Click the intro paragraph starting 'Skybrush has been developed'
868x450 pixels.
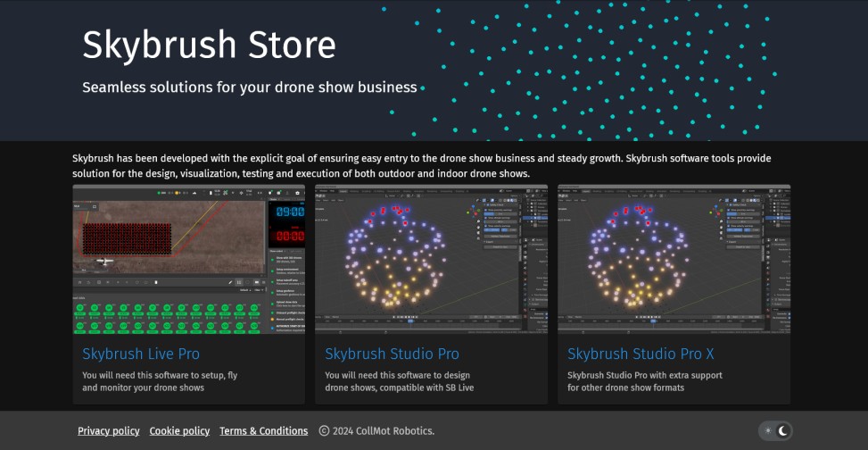click(421, 166)
